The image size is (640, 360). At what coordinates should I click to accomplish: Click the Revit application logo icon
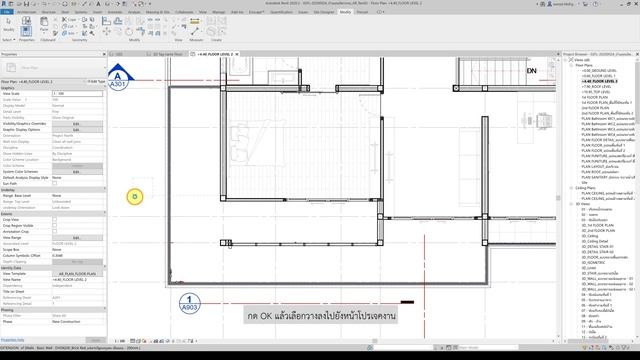4,4
